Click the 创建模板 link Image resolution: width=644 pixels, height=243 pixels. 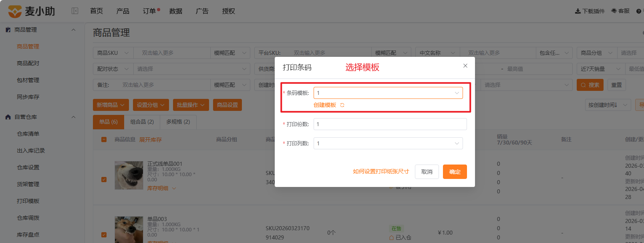[325, 105]
